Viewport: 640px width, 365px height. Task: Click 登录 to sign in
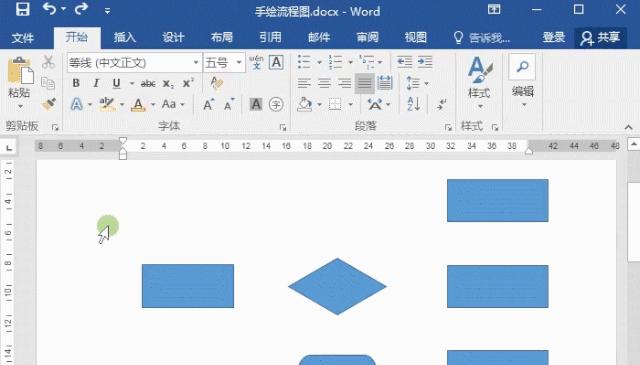(553, 38)
